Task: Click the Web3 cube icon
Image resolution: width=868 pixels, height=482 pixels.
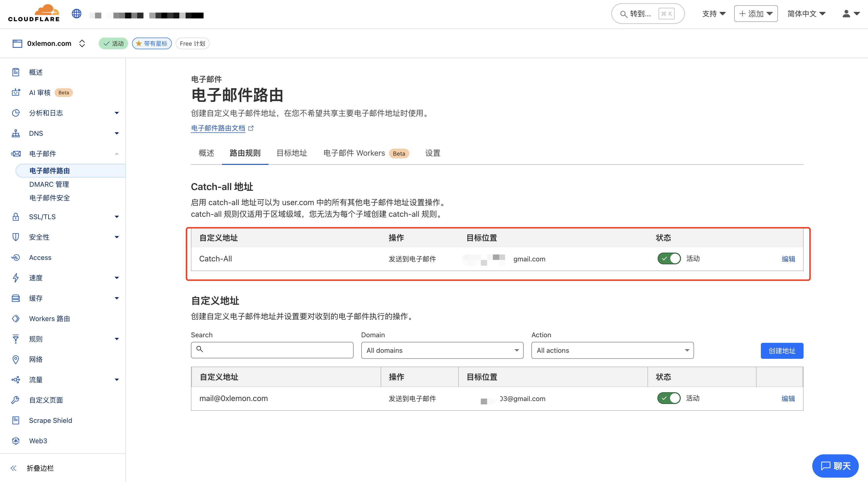Action: (16, 441)
